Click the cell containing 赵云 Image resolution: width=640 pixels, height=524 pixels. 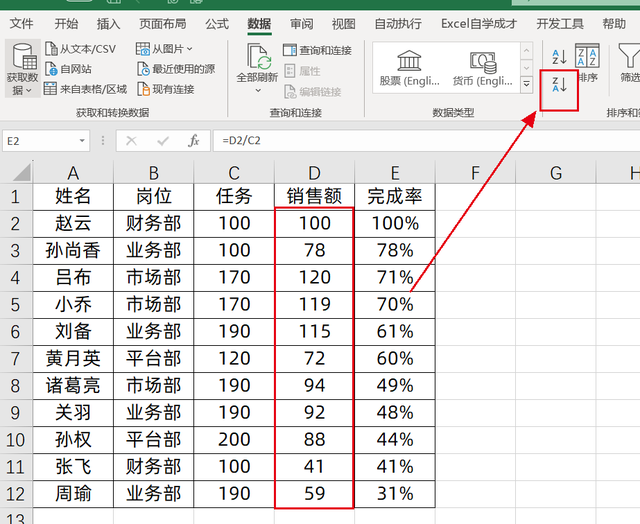pyautogui.click(x=73, y=224)
